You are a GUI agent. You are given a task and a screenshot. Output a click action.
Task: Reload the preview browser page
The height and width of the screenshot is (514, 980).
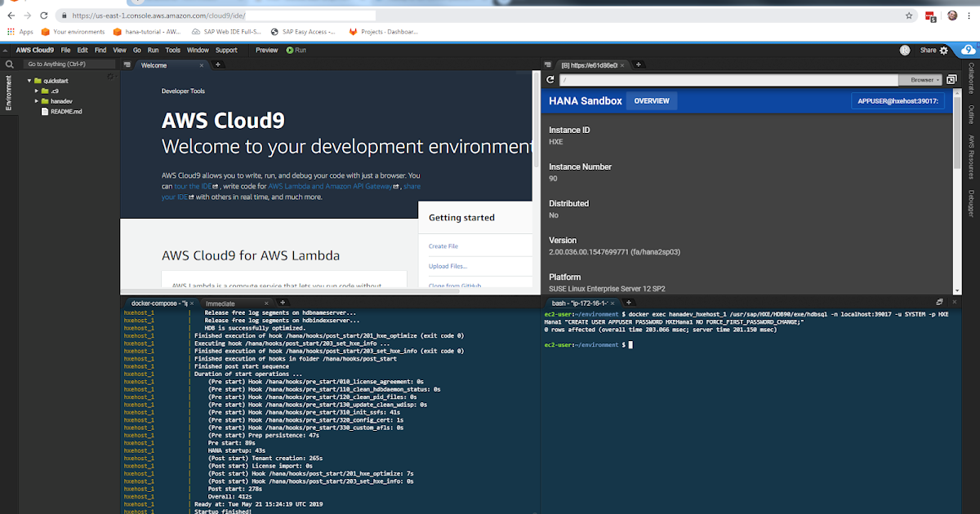pyautogui.click(x=550, y=80)
